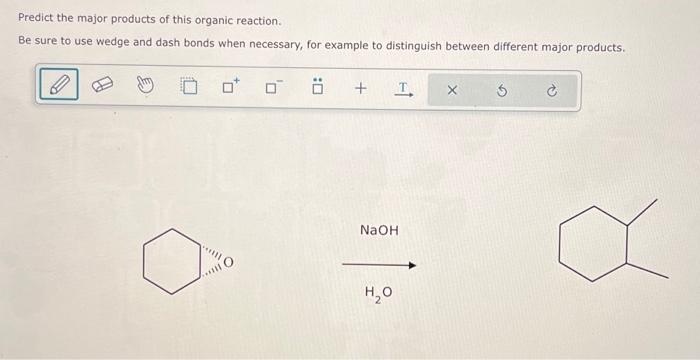Click the drawn product skeleton
Image resolution: width=700 pixels, height=360 pixels.
[x=614, y=240]
